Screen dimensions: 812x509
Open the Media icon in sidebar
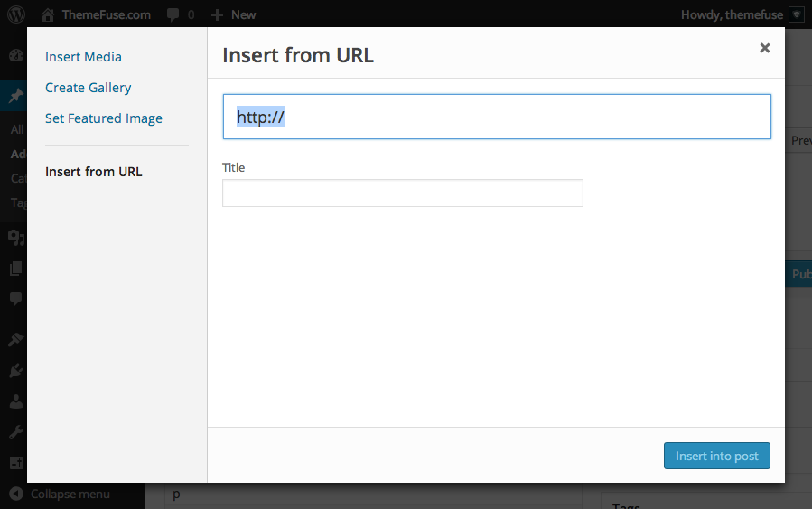coord(16,238)
